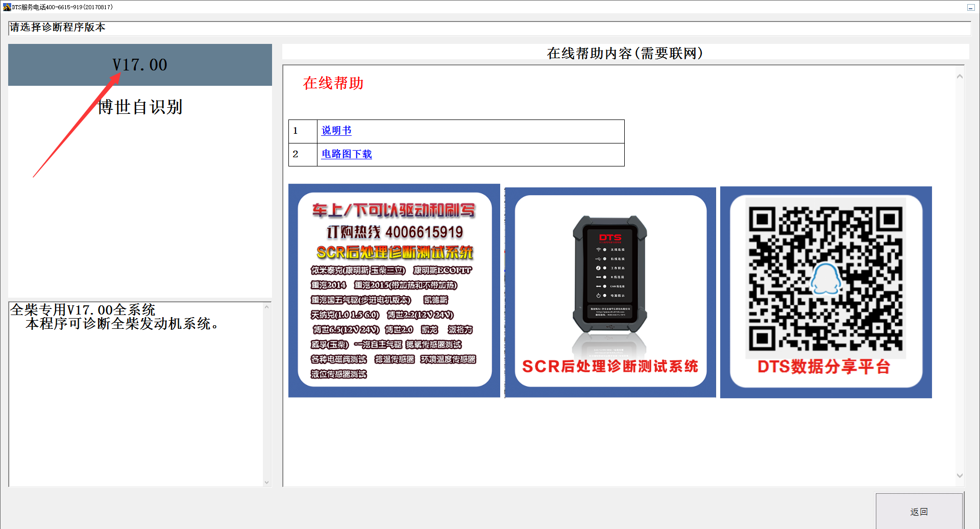This screenshot has height=529, width=980.
Task: Select the 博世自识别 option
Action: (x=140, y=107)
